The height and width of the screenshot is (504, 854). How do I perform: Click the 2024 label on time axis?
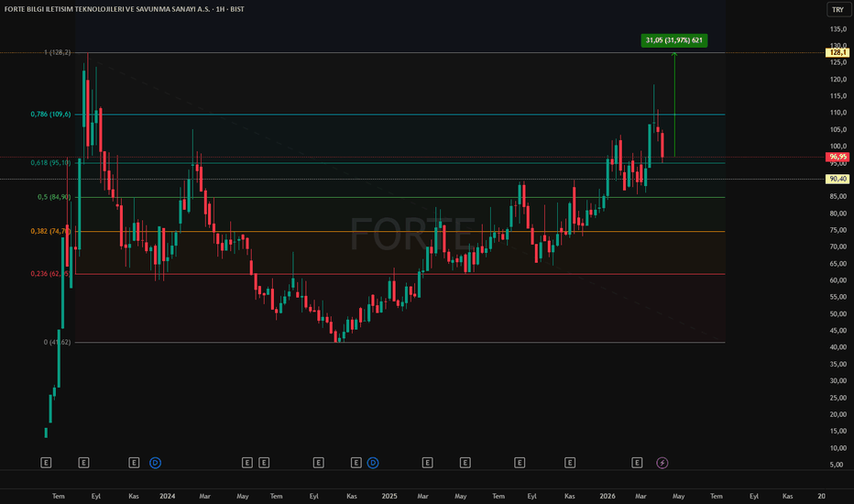pos(167,496)
